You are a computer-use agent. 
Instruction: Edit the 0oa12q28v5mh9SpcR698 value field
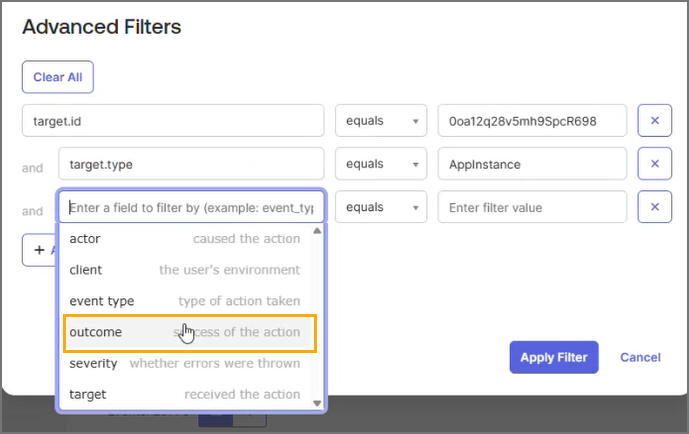pyautogui.click(x=532, y=120)
